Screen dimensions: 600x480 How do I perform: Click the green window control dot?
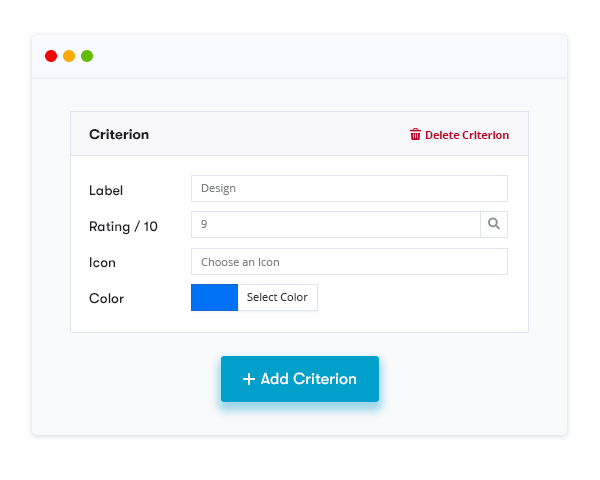tap(87, 56)
